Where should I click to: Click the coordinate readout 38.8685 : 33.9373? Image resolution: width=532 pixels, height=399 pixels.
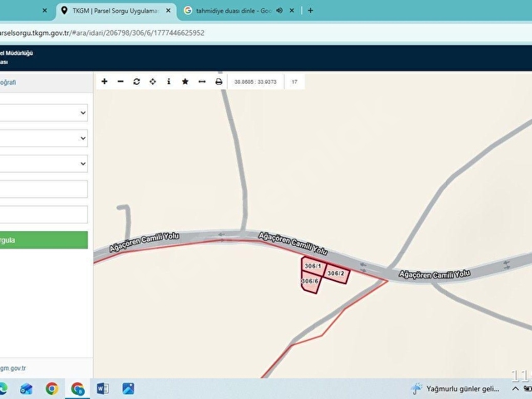(255, 81)
